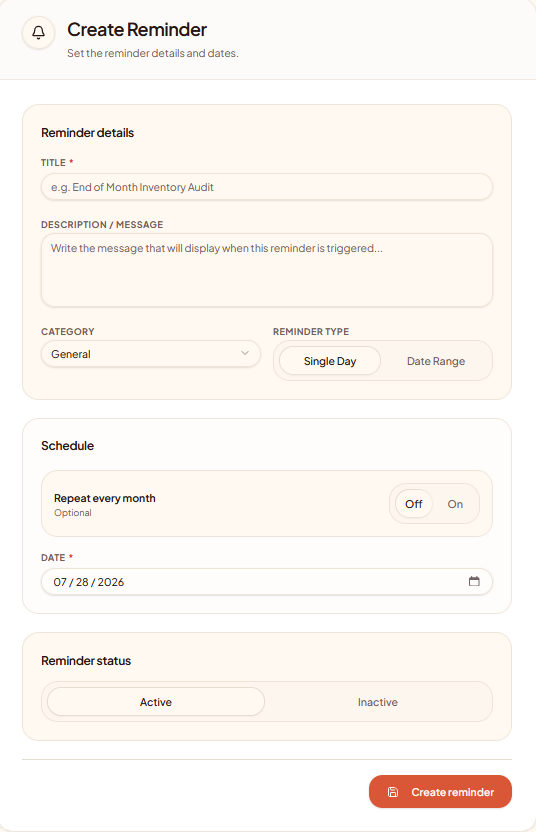Viewport: 536px width, 832px height.
Task: Select the month segment 07 in Date
Action: [x=60, y=582]
